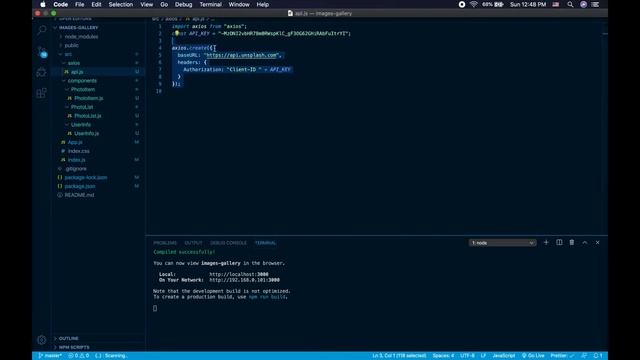Click the Wi-Fi status icon
Viewport: 640px width, 360px height.
point(473,4)
